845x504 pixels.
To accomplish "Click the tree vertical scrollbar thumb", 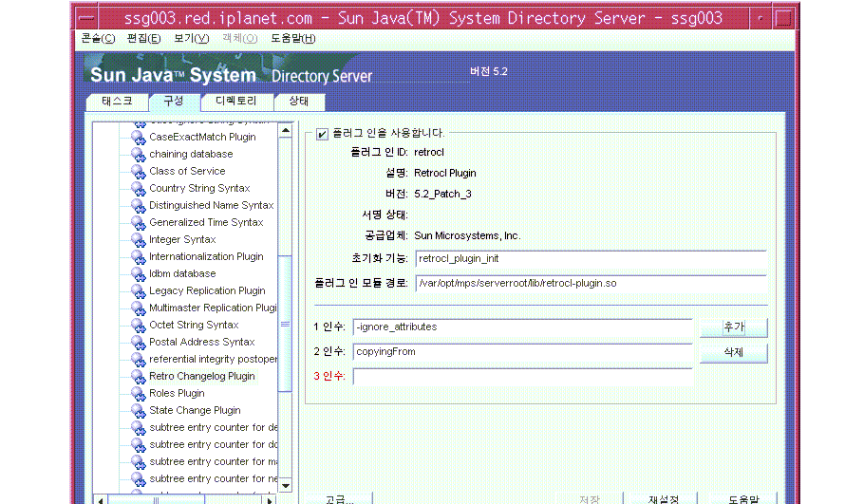I will (286, 324).
